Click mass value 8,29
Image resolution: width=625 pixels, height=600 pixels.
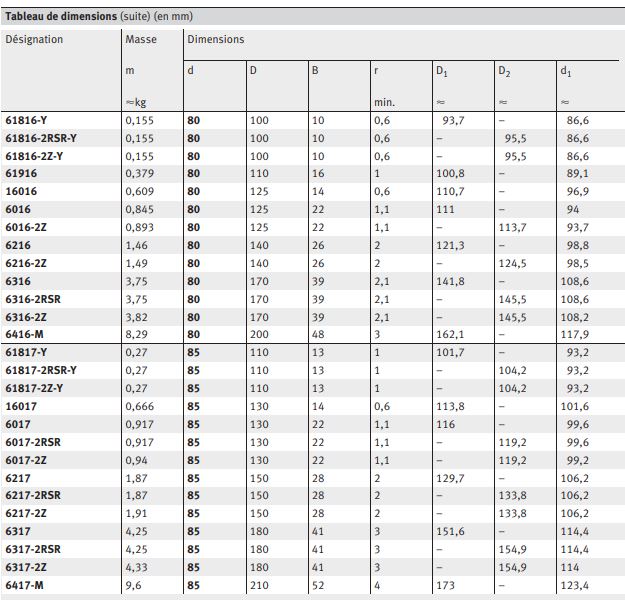(136, 334)
